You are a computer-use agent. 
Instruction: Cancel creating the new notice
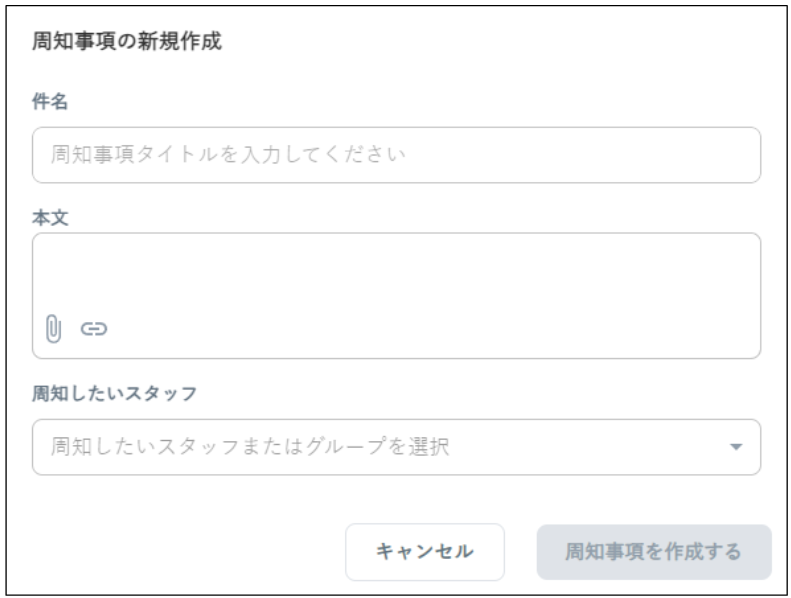(425, 552)
